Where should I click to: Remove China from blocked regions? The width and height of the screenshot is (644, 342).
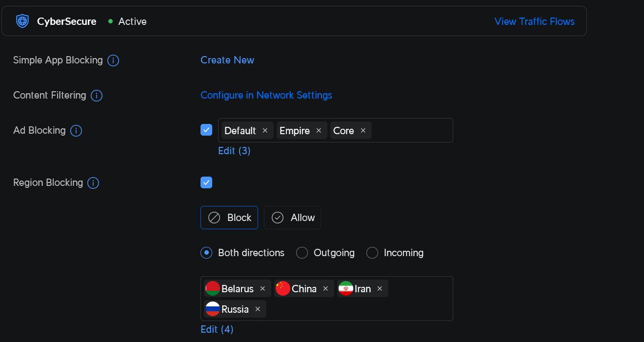[325, 289]
